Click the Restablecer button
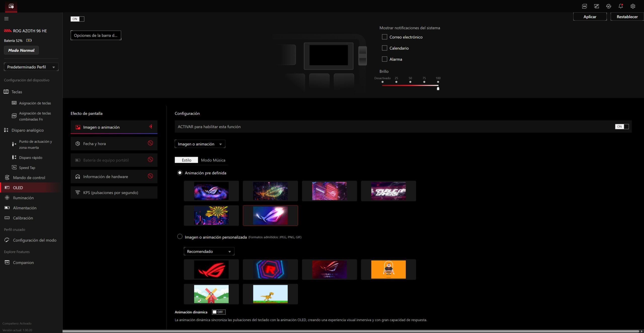Viewport: 644px width, 333px height. (x=627, y=17)
